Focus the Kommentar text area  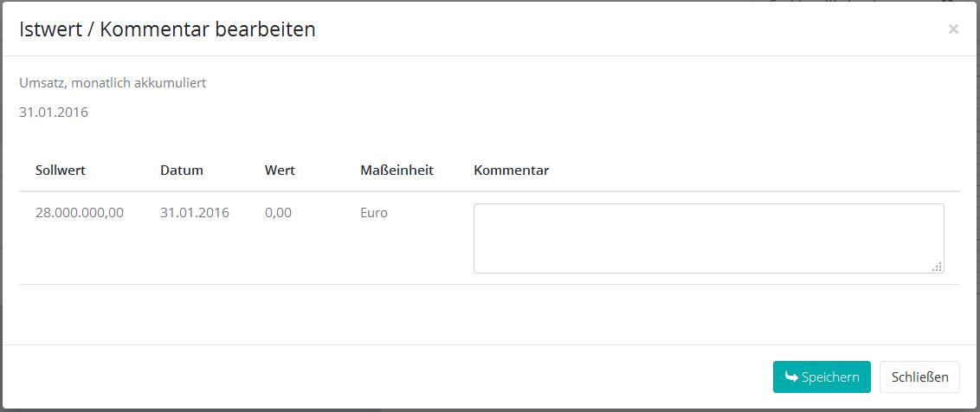click(707, 238)
